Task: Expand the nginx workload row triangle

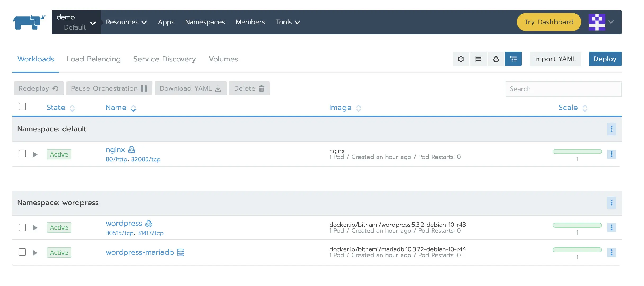Action: click(35, 154)
